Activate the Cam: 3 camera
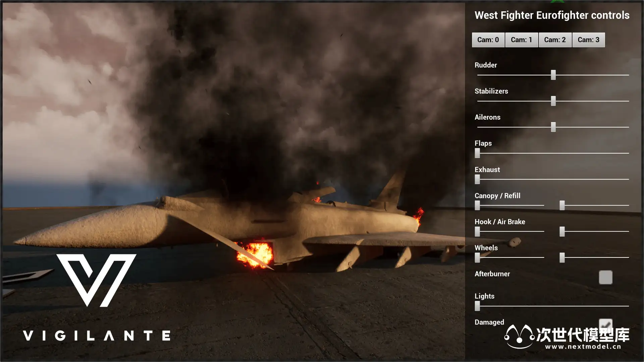Viewport: 644px width, 362px height. click(x=588, y=40)
